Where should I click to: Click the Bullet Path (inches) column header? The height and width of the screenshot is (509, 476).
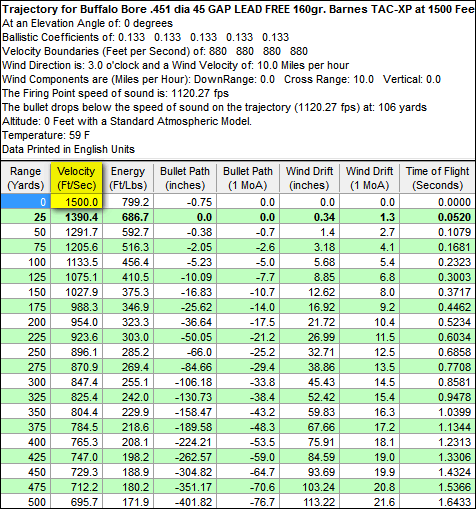185,178
